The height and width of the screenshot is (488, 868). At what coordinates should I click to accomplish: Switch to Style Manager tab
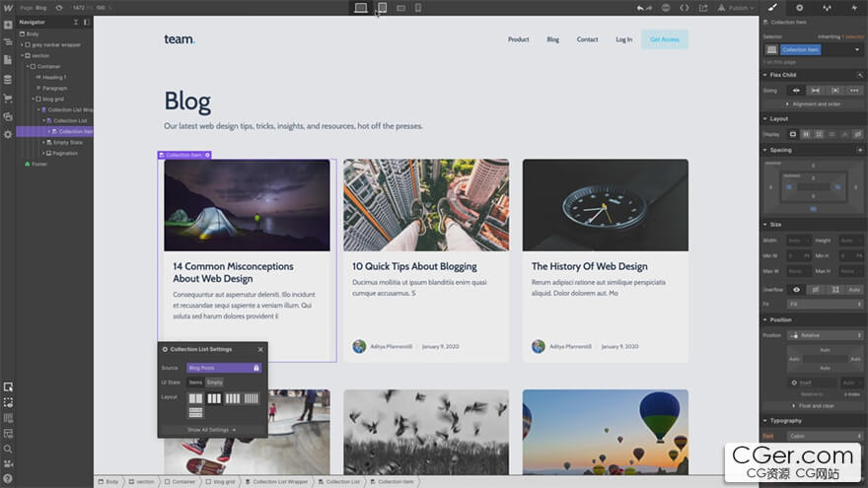tap(827, 8)
